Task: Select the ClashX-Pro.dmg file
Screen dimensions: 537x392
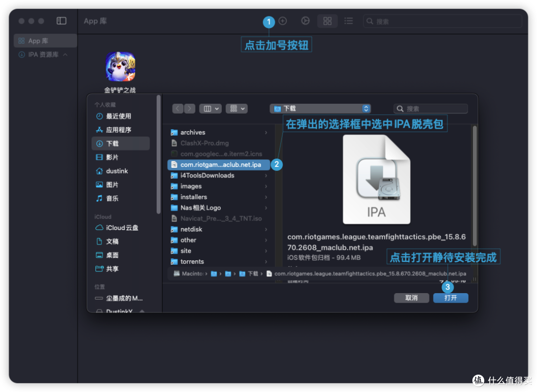Action: point(219,143)
